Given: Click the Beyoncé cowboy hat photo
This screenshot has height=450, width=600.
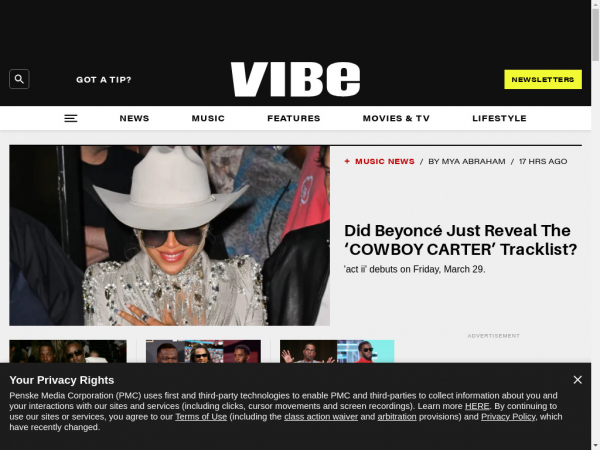Looking at the screenshot, I should click(x=170, y=236).
